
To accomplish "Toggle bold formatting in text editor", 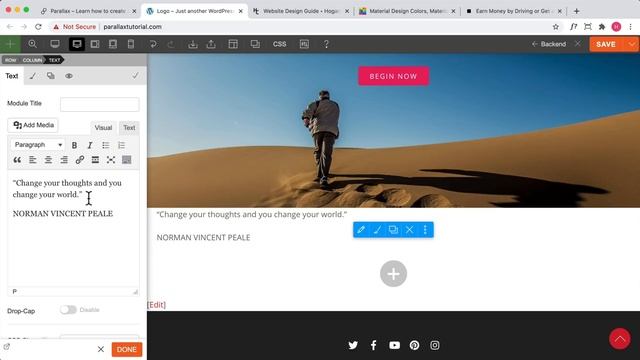I will 74,145.
